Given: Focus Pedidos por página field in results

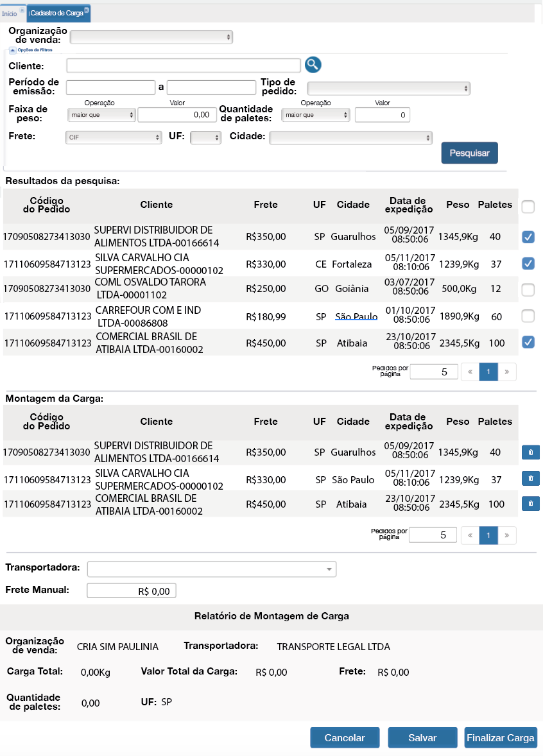Looking at the screenshot, I should pos(433,372).
